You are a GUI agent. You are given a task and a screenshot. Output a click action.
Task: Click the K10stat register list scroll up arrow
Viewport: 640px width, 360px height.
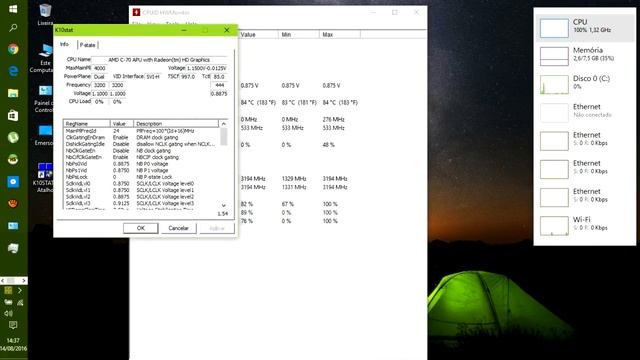223,123
